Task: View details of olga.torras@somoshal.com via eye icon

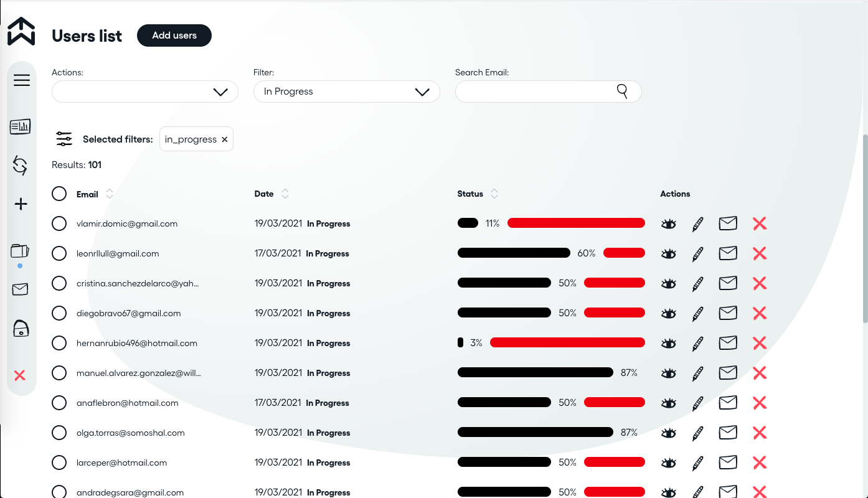Action: pos(669,433)
